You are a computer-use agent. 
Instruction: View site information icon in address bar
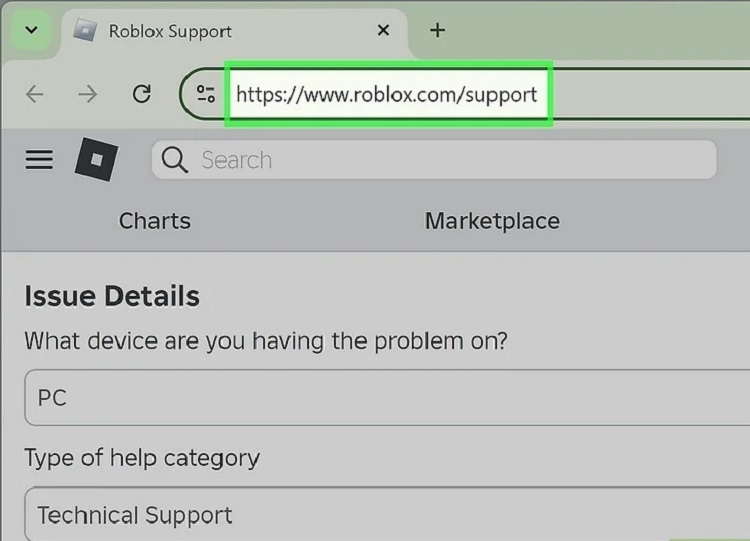[206, 94]
